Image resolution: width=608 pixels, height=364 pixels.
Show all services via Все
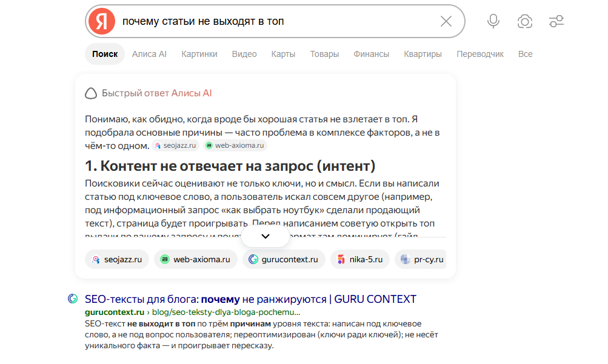[525, 54]
